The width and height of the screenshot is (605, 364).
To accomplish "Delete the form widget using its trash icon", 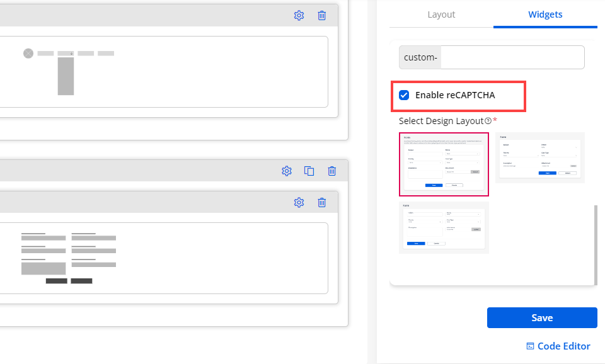I will [321, 202].
